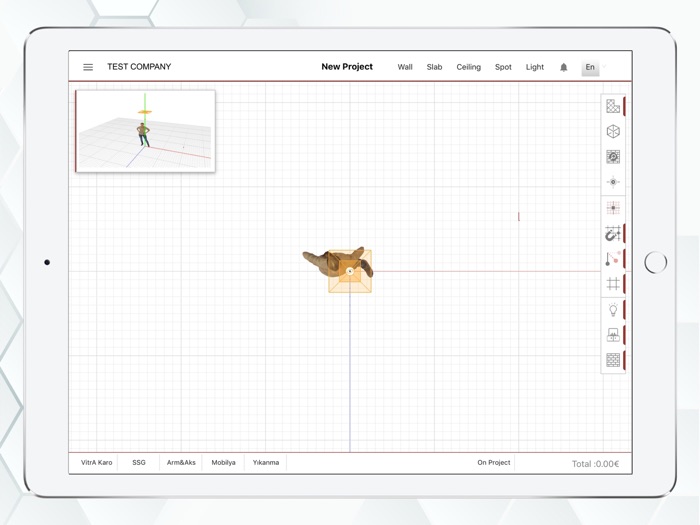Click the tile pattern with circular arrows icon

coord(613,157)
